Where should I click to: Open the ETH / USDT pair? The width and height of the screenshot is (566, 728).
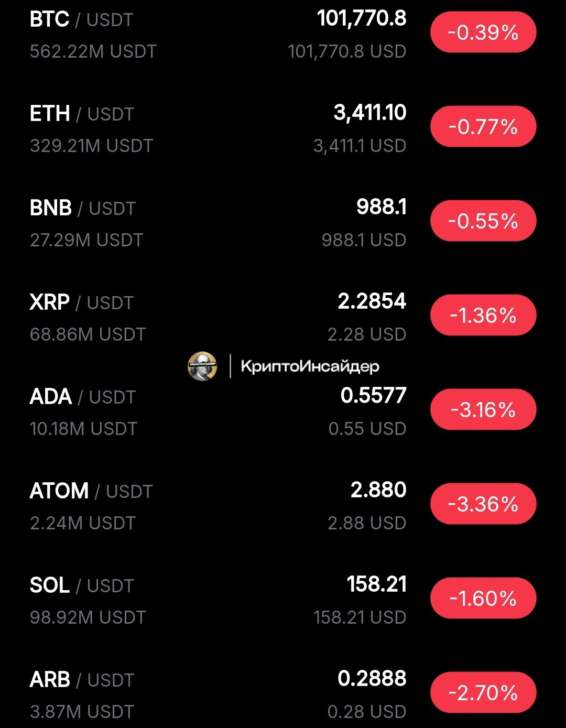[82, 114]
